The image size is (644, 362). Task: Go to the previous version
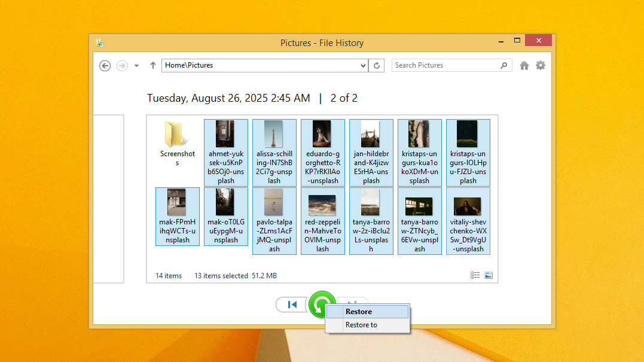click(292, 305)
